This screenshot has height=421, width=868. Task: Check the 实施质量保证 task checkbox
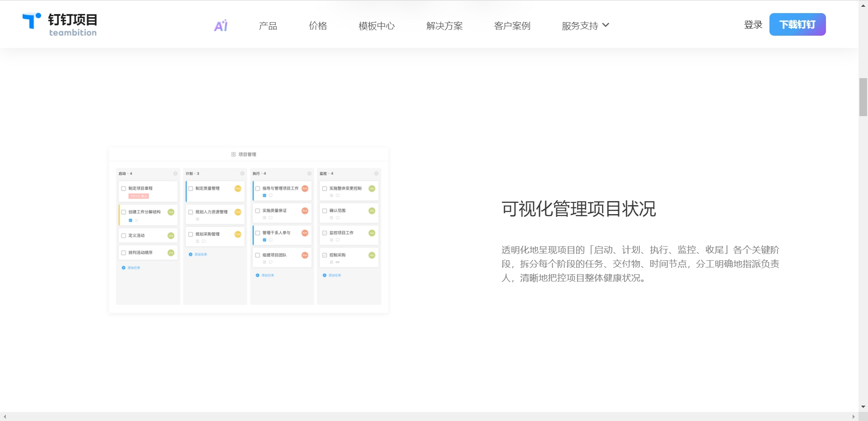pyautogui.click(x=258, y=210)
